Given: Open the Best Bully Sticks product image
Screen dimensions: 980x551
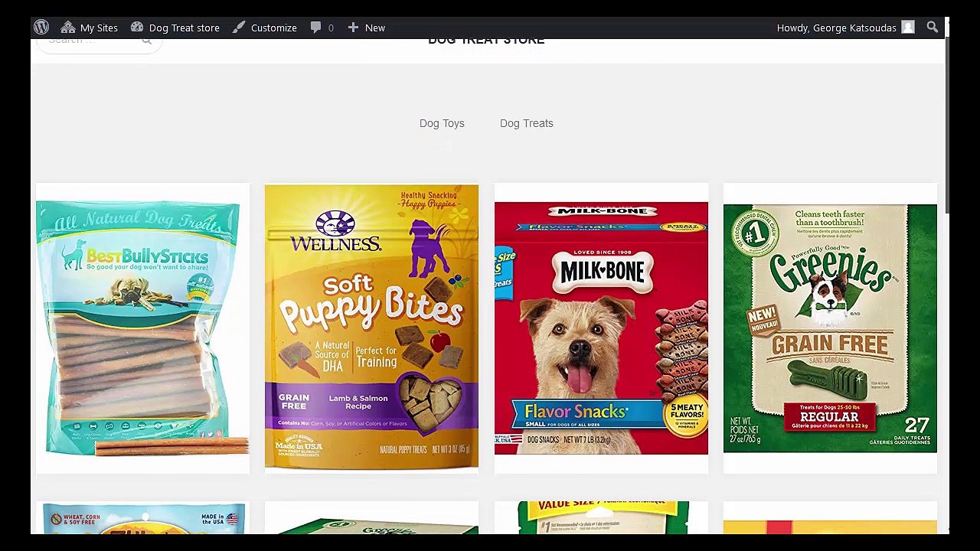Looking at the screenshot, I should pos(142,328).
